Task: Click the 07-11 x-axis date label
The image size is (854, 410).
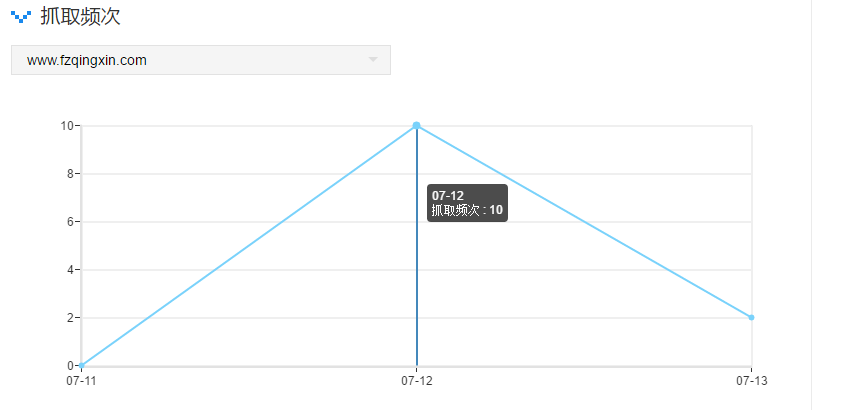Action: pos(81,381)
